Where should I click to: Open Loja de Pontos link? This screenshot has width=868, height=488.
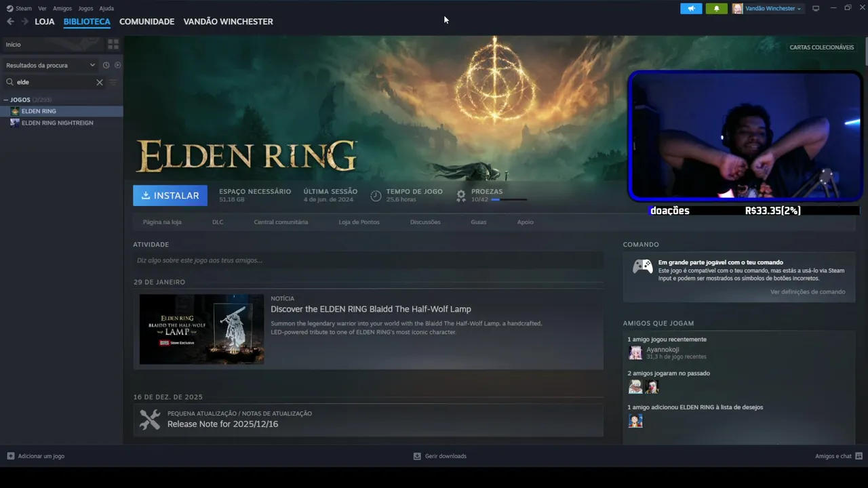click(359, 222)
